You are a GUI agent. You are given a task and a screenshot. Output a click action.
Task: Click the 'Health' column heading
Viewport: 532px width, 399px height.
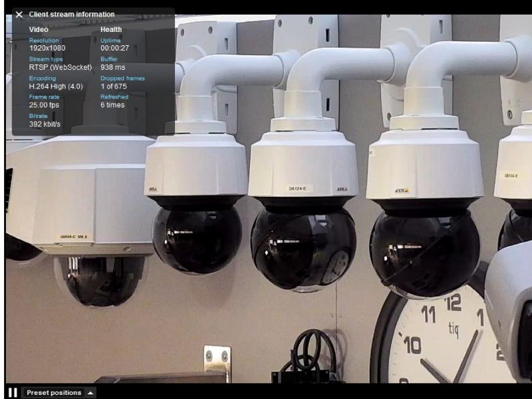point(111,29)
